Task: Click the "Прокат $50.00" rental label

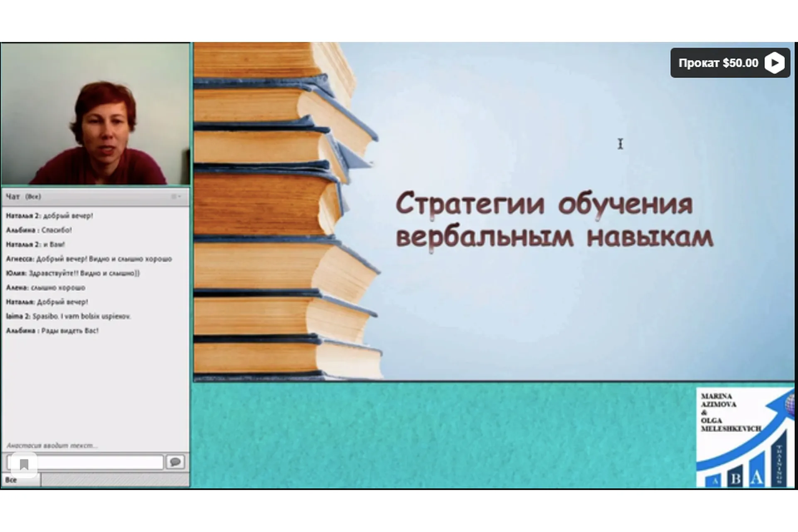Action: coord(718,63)
